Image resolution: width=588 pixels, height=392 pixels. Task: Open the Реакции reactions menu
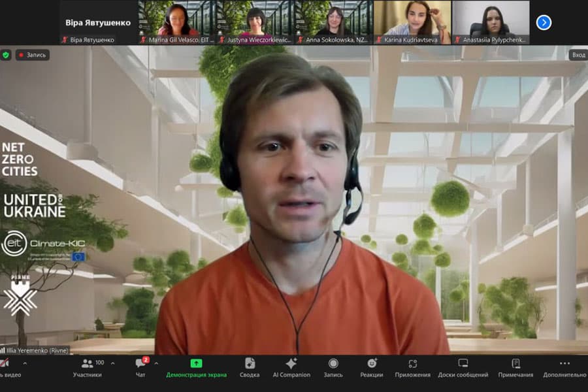(372, 368)
